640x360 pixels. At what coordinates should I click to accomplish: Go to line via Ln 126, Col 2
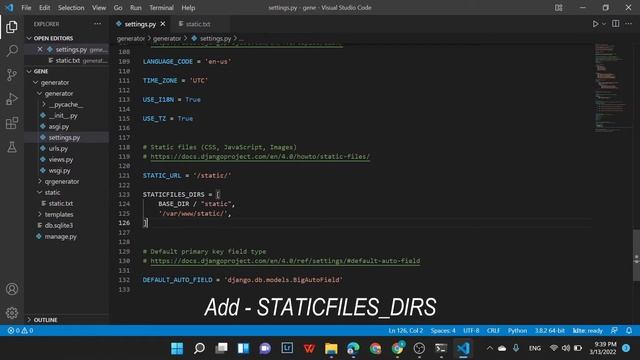tap(406, 330)
